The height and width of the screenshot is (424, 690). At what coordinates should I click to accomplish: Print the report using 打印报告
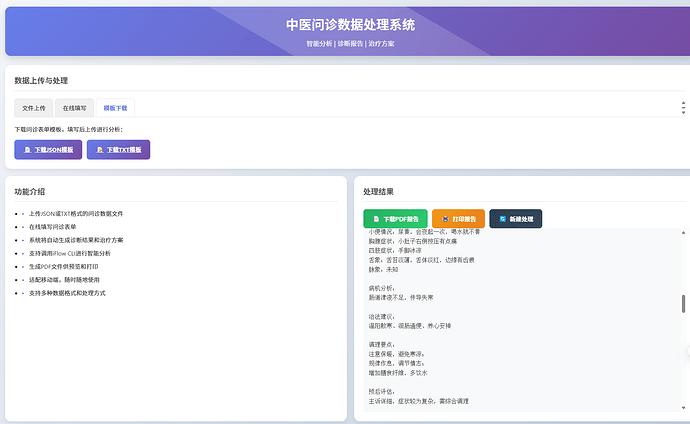458,218
